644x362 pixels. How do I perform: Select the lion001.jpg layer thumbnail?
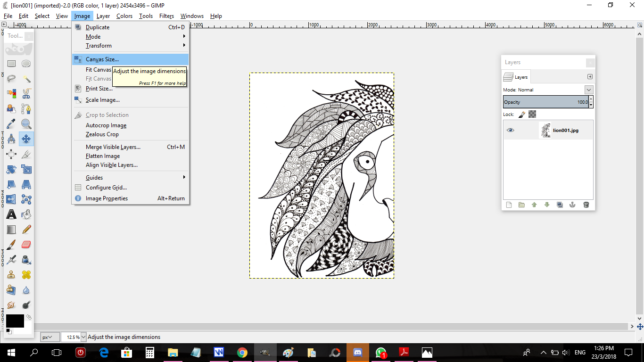click(x=545, y=131)
